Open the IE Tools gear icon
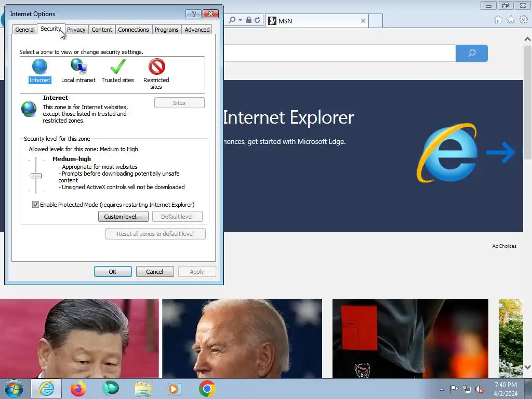 pos(524,20)
